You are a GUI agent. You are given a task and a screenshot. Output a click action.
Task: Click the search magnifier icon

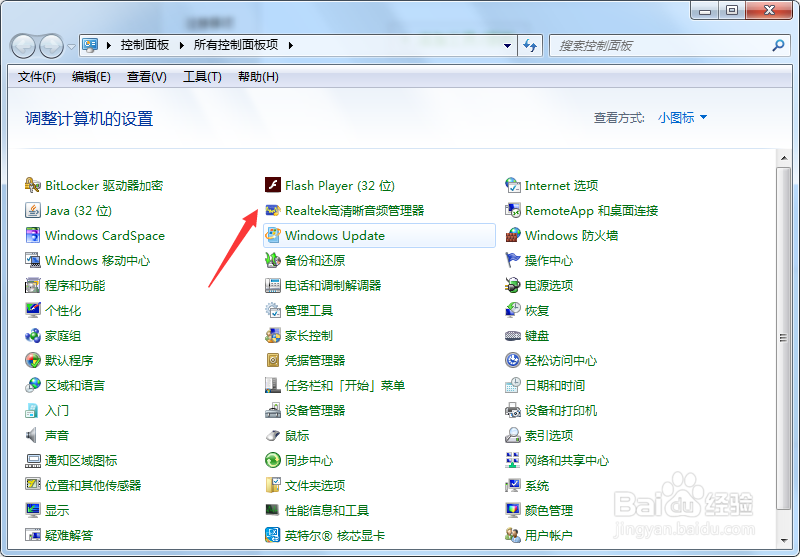pyautogui.click(x=778, y=46)
